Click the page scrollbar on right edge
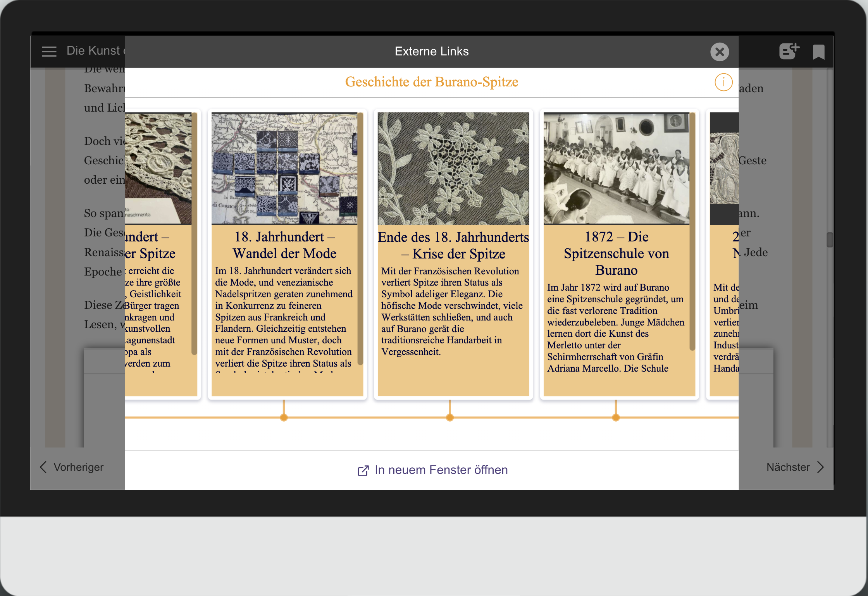Image resolution: width=868 pixels, height=596 pixels. click(830, 239)
